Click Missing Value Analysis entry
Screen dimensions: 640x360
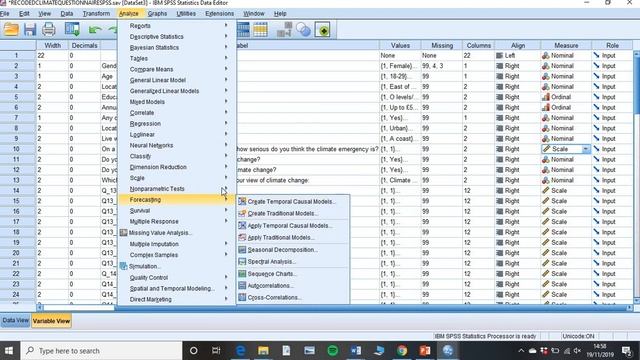pyautogui.click(x=177, y=233)
